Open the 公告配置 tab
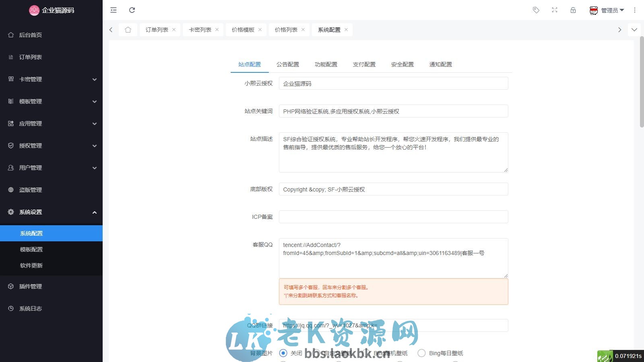Screen dimensions: 644x362 287,64
